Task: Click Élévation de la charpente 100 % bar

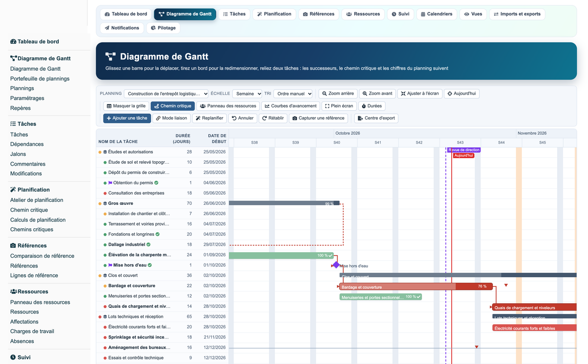Action: 281,255
